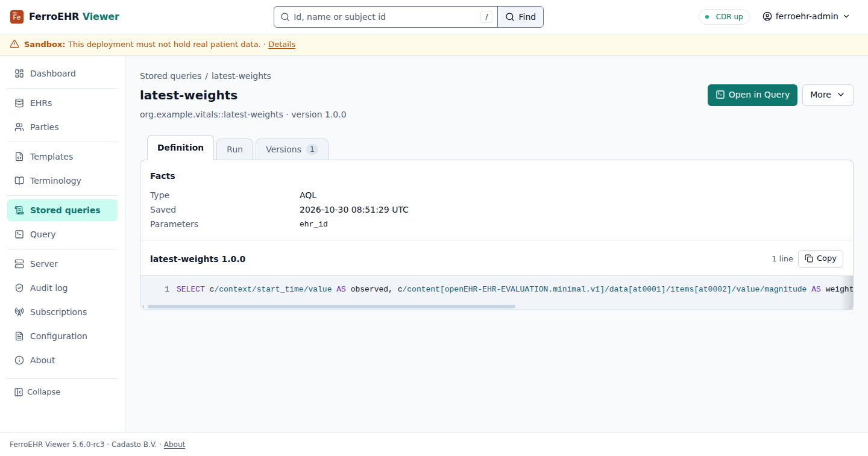This screenshot has width=868, height=456.
Task: Go to Stored queries breadcrumb
Action: (x=171, y=76)
